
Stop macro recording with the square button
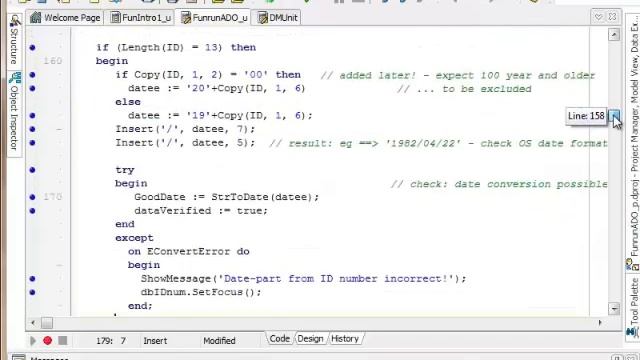[x=62, y=340]
